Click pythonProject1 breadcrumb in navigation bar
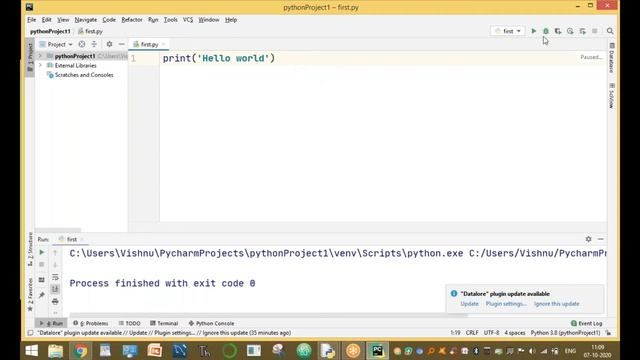This screenshot has width=640, height=360. point(50,31)
